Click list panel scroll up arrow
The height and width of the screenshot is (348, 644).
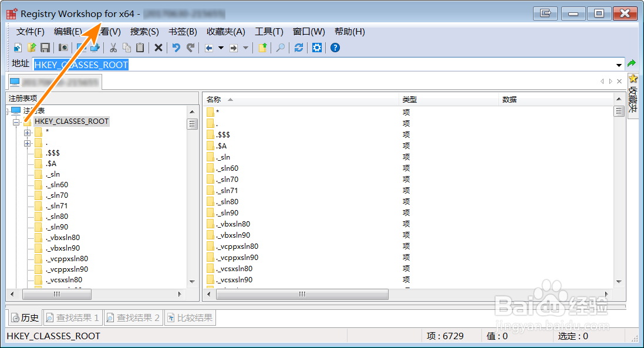(619, 99)
